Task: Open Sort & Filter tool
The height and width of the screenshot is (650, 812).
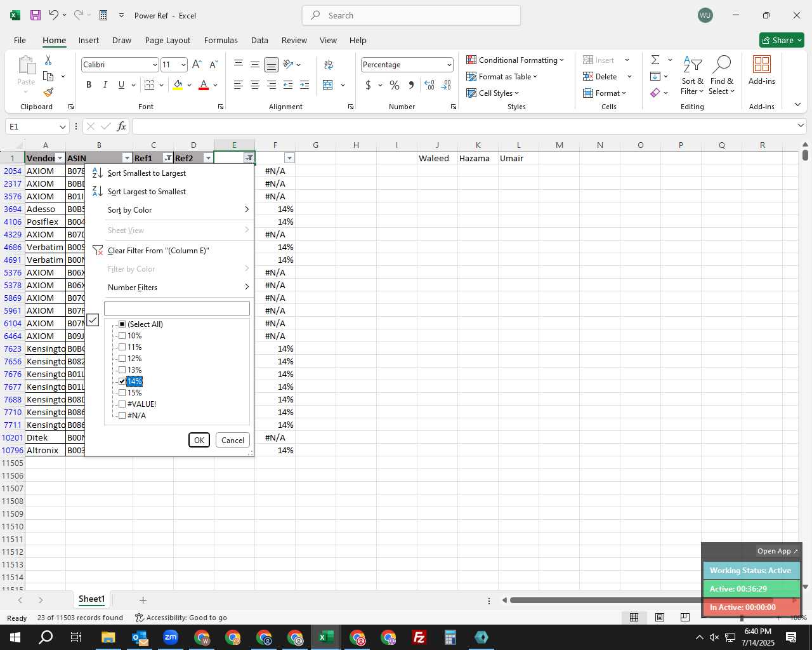Action: (692, 76)
